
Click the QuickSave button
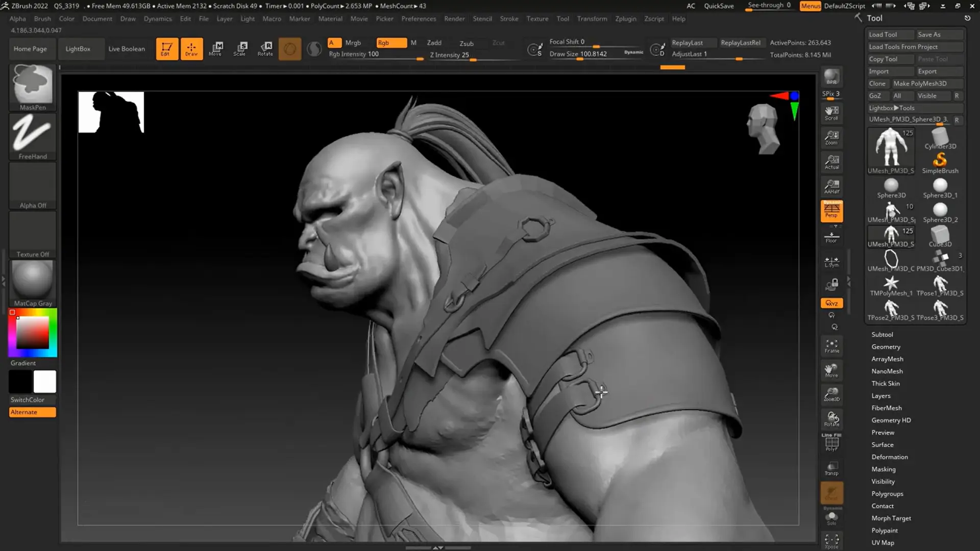click(x=719, y=6)
